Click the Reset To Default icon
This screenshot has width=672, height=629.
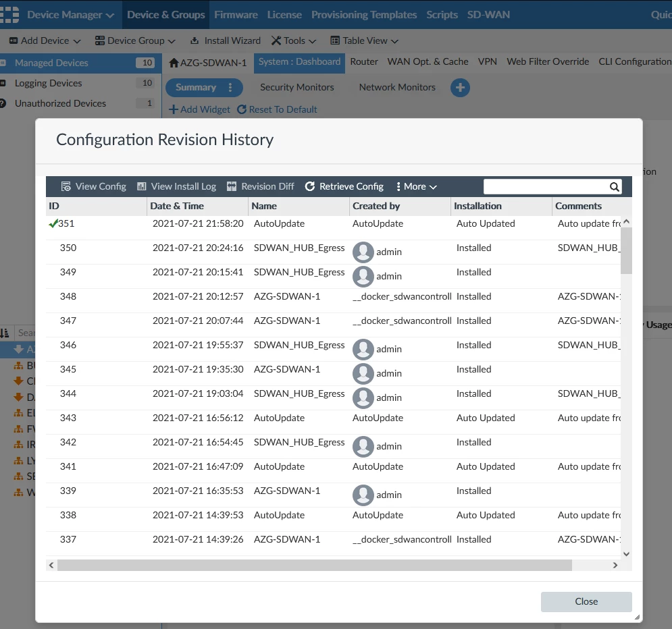click(242, 109)
